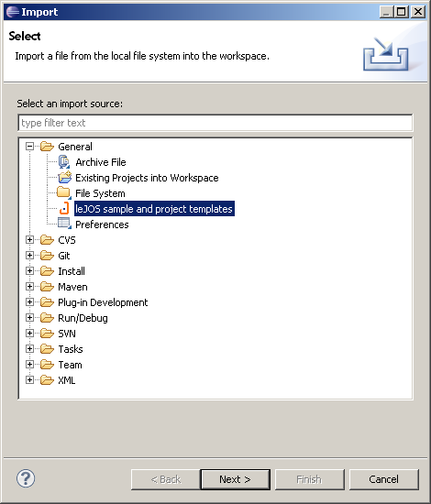This screenshot has width=431, height=504.
Task: Collapse the General category
Action: [29, 147]
